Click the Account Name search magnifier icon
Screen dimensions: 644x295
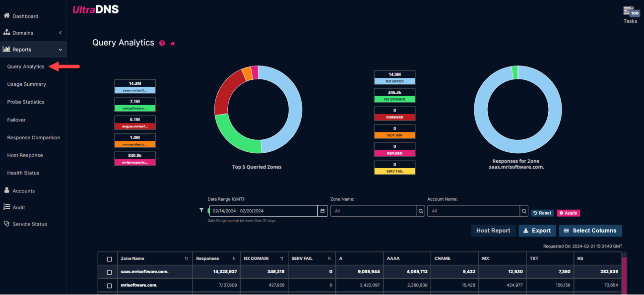524,211
